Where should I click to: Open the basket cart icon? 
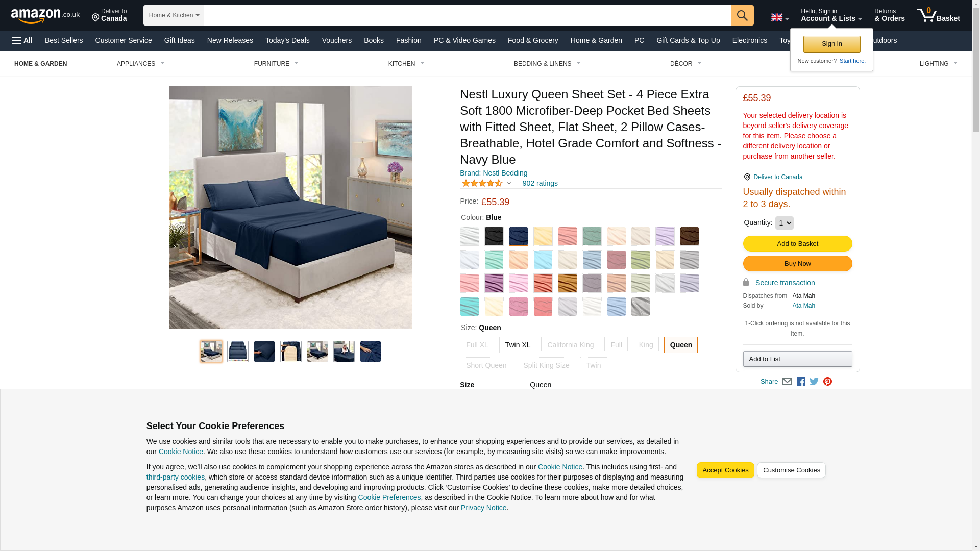click(x=938, y=15)
